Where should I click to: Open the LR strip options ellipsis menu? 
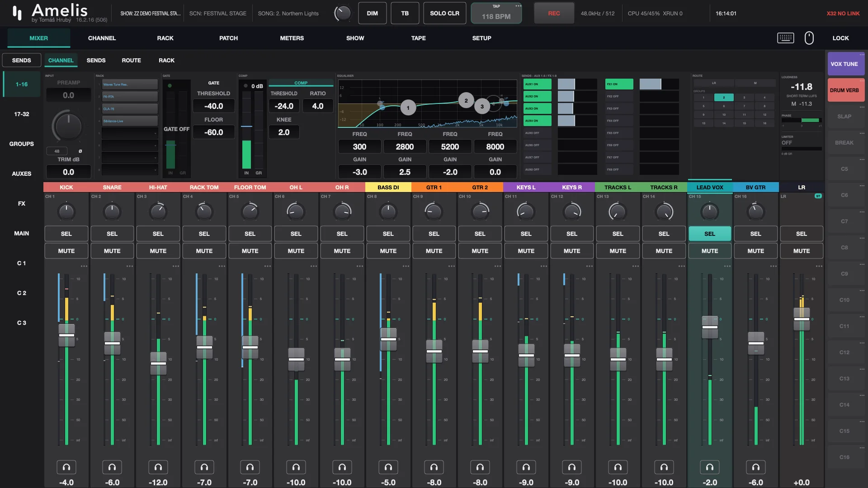819,266
